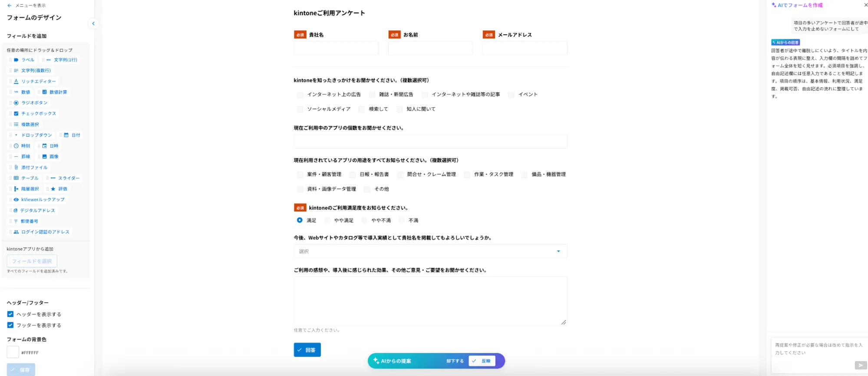Image resolution: width=868 pixels, height=376 pixels.
Task: Choose the 添付ファイル field item
Action: pos(29,167)
